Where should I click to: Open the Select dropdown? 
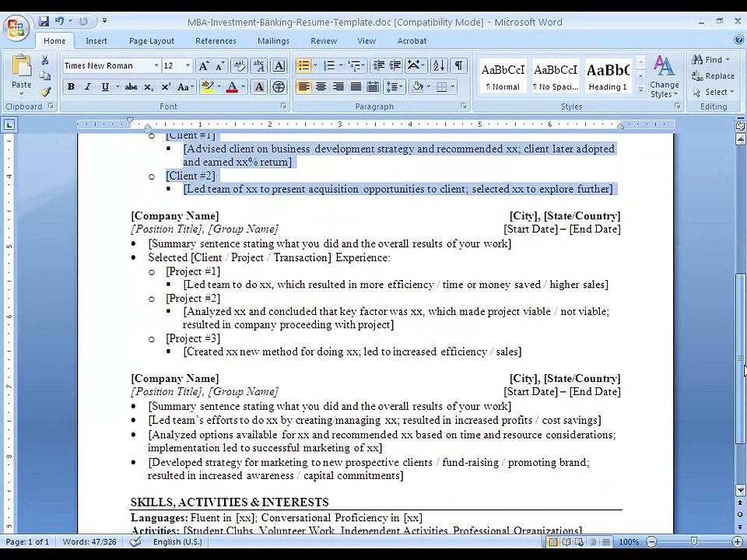714,92
